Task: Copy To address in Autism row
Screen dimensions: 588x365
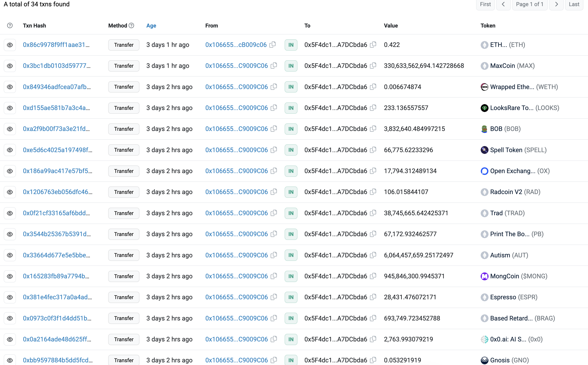Action: (x=373, y=255)
